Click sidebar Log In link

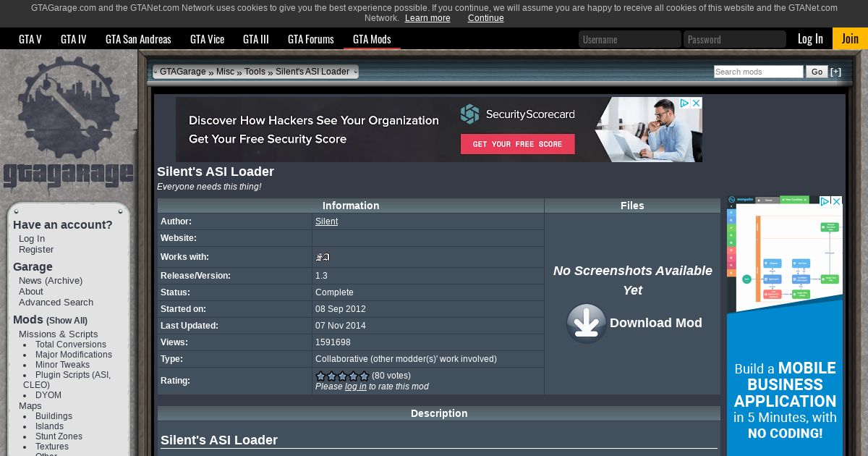point(32,239)
